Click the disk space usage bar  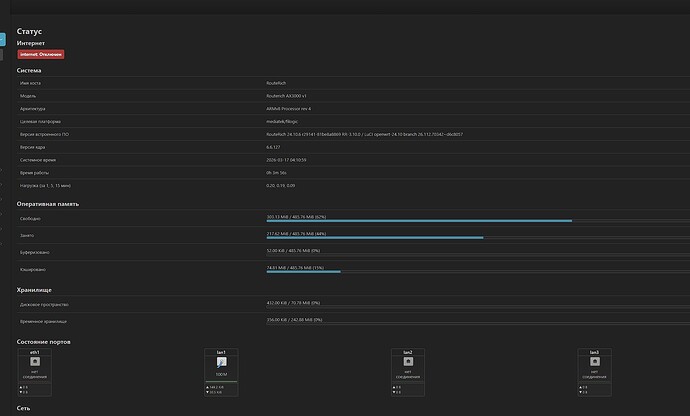(x=478, y=307)
